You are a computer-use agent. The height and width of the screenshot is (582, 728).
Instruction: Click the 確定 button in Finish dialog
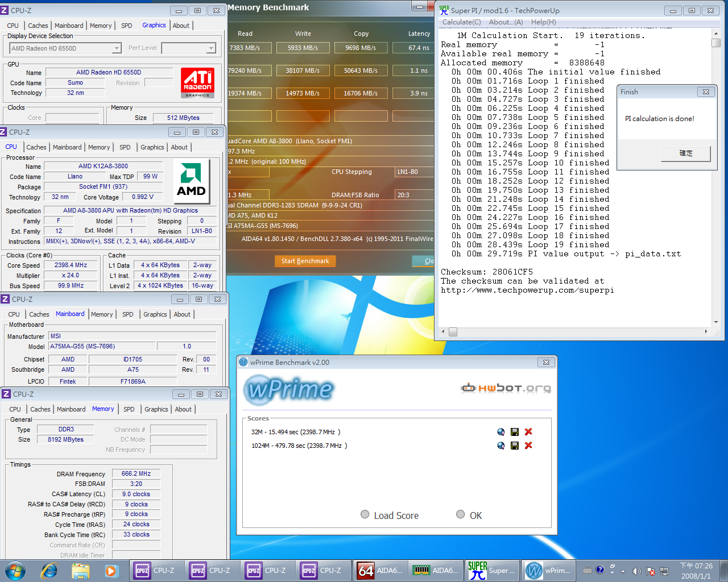coord(686,153)
